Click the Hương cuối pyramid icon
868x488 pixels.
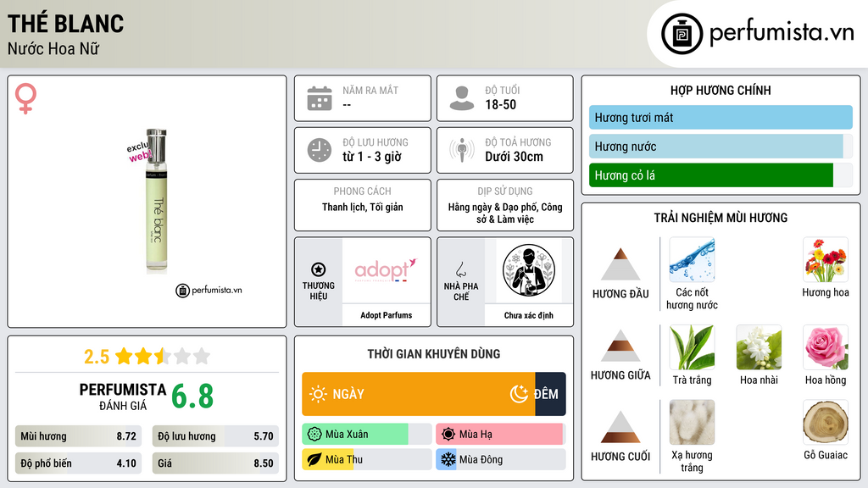(620, 426)
